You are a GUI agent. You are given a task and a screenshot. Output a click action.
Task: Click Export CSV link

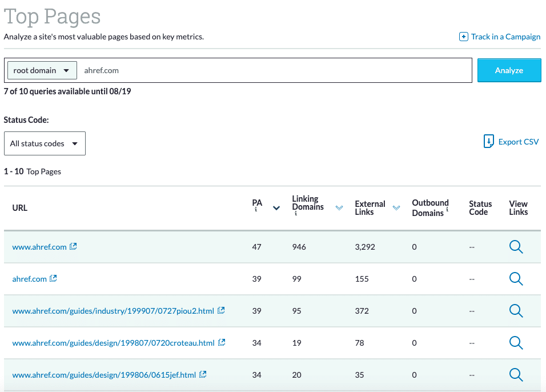click(519, 142)
